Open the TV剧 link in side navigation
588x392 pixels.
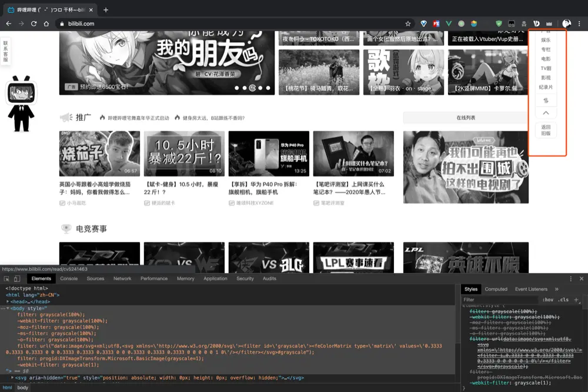[x=546, y=68]
